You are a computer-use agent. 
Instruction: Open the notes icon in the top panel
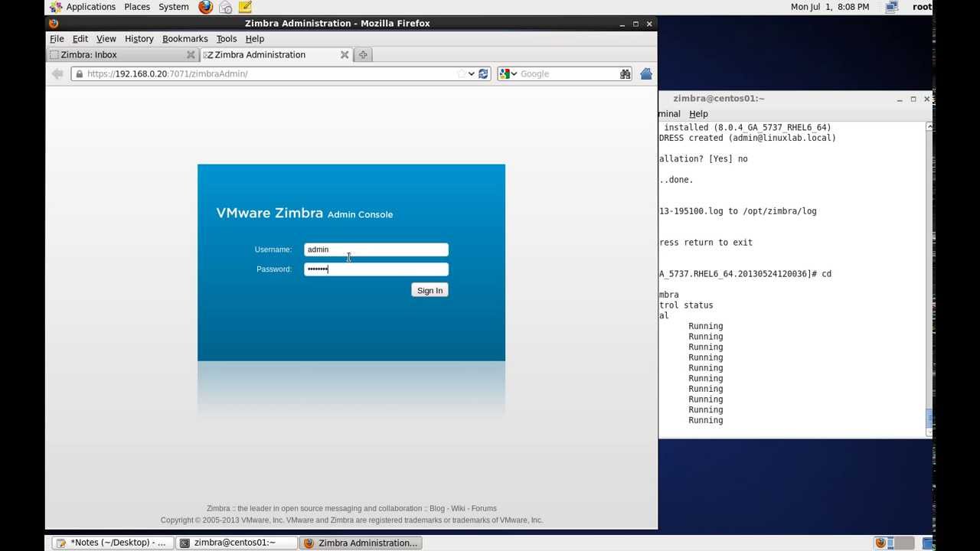(245, 7)
